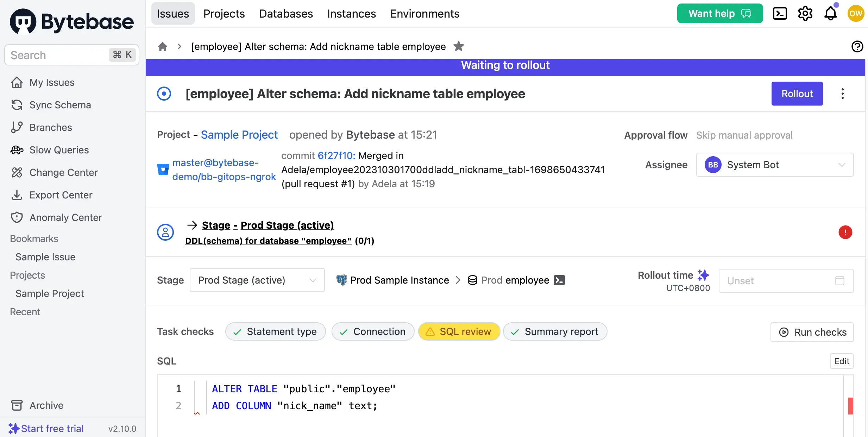Click the 'Skip manual approval' text
The image size is (868, 437).
click(744, 135)
